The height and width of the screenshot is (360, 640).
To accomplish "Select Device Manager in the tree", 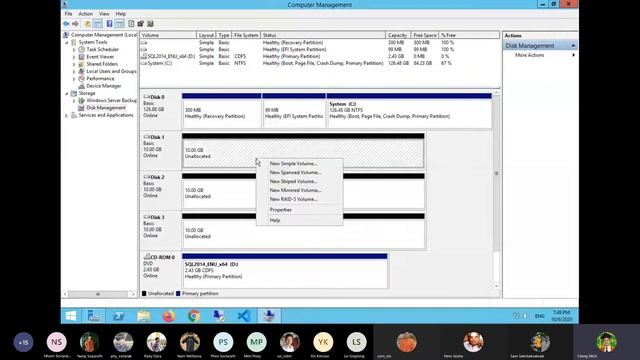I will (x=104, y=86).
